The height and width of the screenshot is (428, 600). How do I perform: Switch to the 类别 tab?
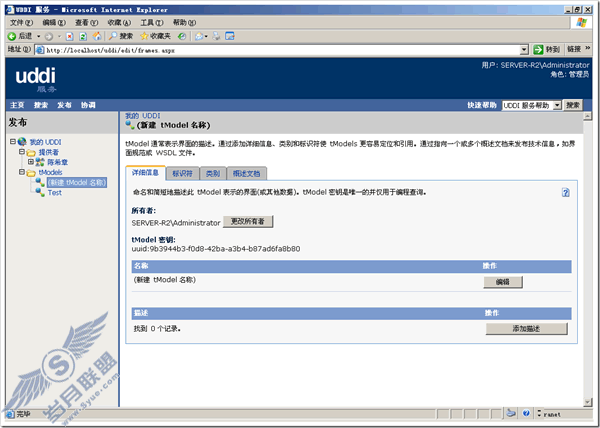tap(213, 174)
